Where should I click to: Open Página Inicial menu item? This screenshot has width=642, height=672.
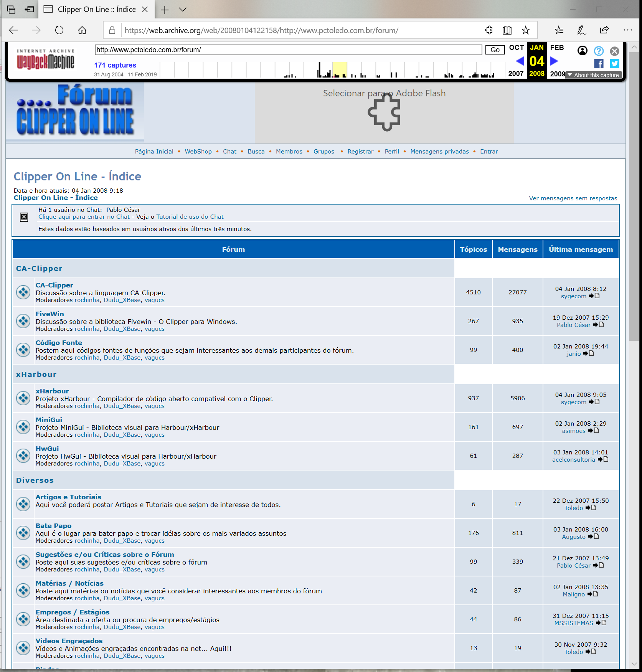pyautogui.click(x=154, y=152)
